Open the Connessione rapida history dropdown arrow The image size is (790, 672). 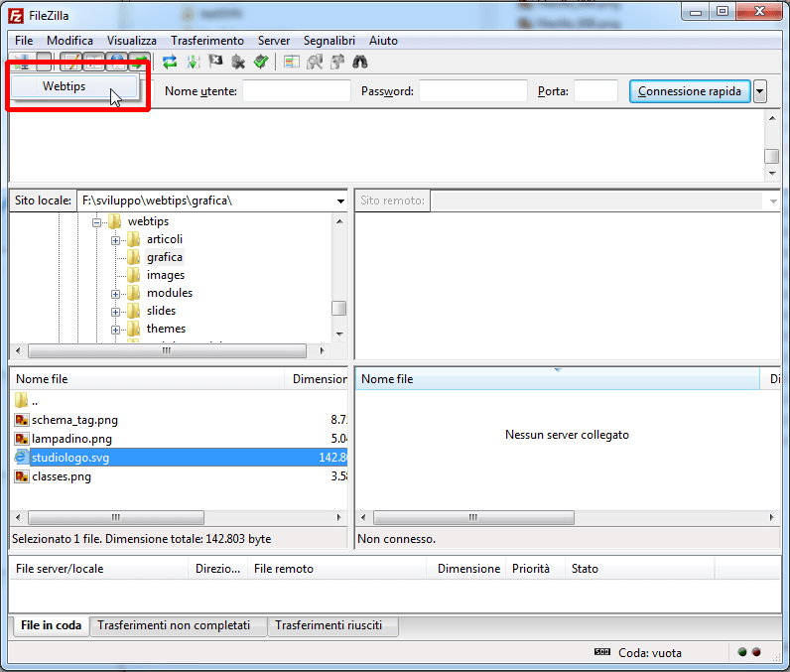[x=760, y=91]
